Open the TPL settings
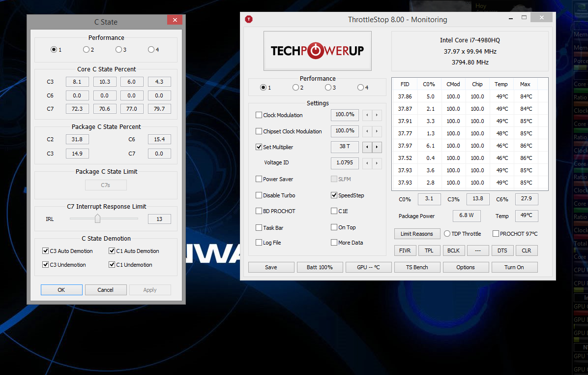 click(x=429, y=250)
